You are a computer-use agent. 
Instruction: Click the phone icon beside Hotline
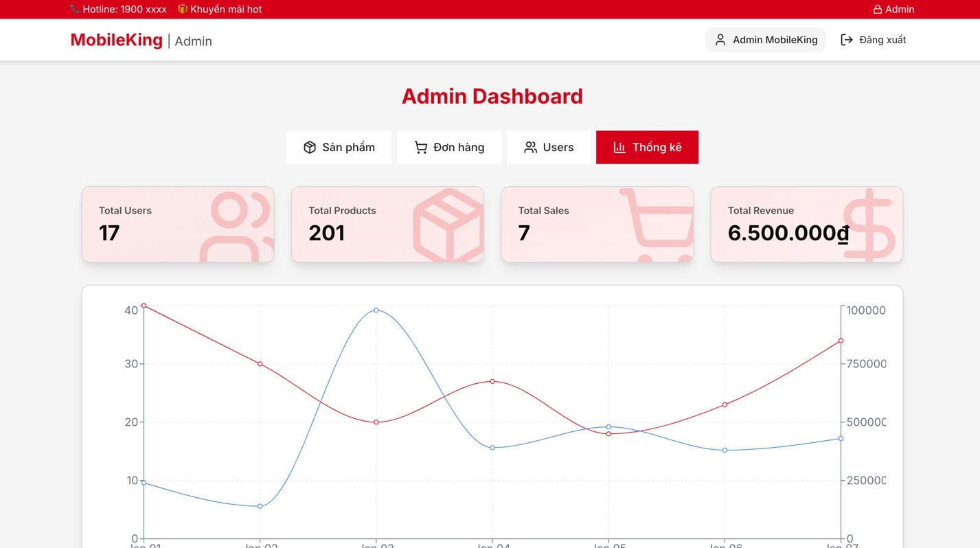point(75,9)
